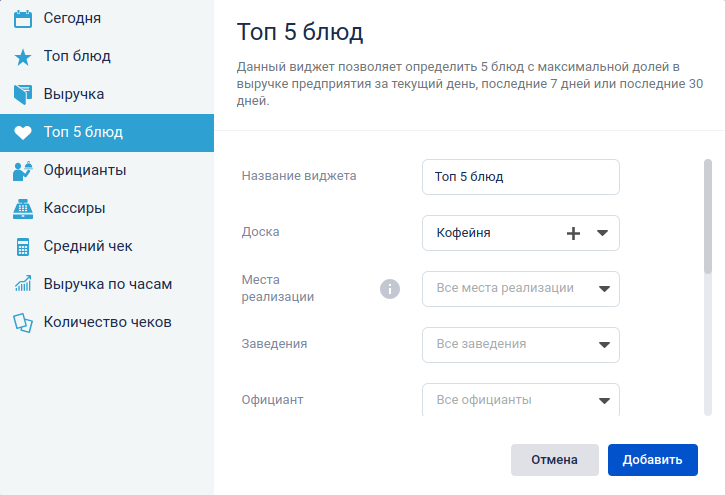Select the Количество чеков menu item
This screenshot has height=495, width=725.
[x=107, y=322]
